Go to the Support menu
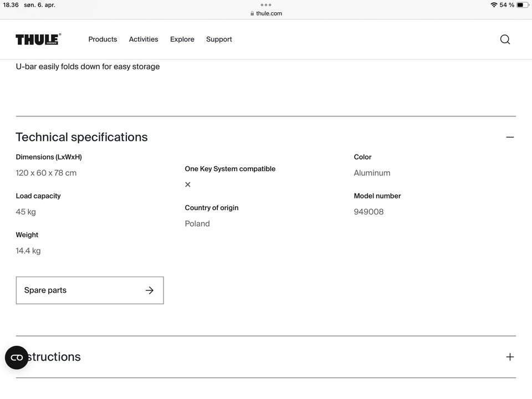The height and width of the screenshot is (399, 532). point(219,39)
